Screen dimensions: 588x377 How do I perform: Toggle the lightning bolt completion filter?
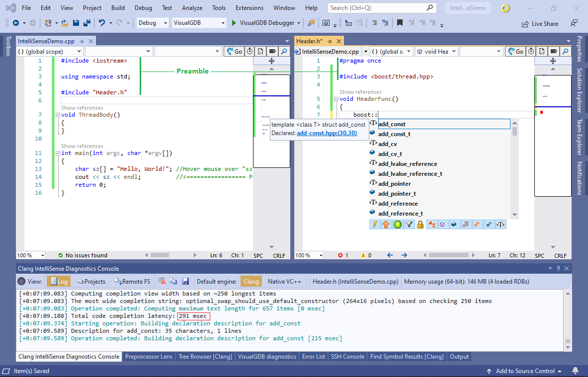[375, 225]
